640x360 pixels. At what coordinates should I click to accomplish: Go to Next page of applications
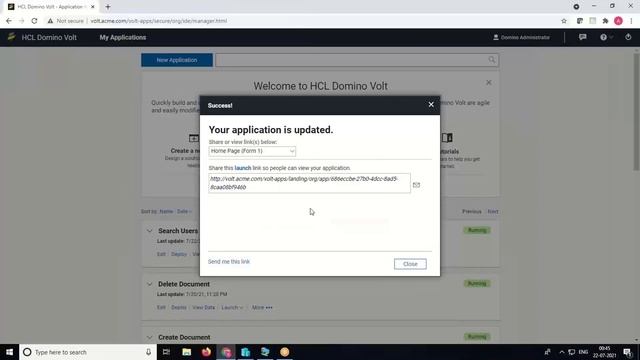[493, 211]
